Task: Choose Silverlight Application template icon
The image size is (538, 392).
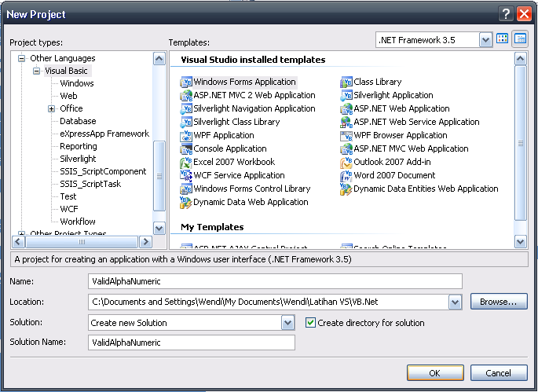Action: click(346, 95)
